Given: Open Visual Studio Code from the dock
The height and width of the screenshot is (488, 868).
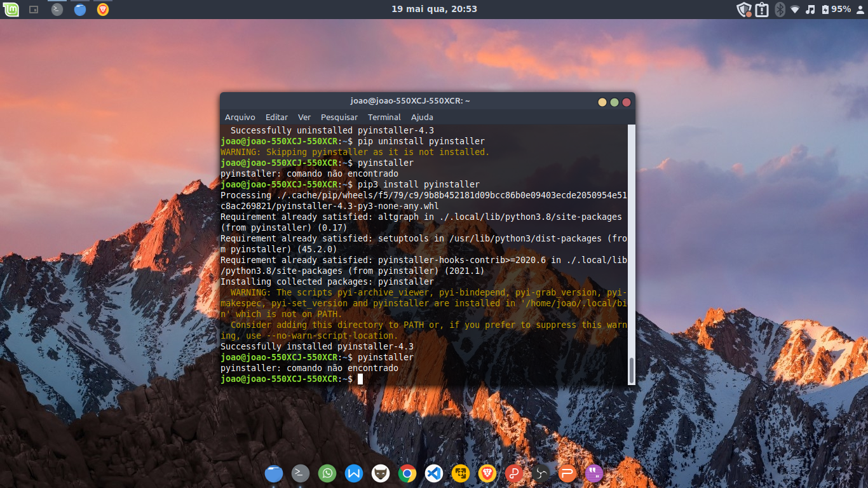Looking at the screenshot, I should click(x=434, y=473).
